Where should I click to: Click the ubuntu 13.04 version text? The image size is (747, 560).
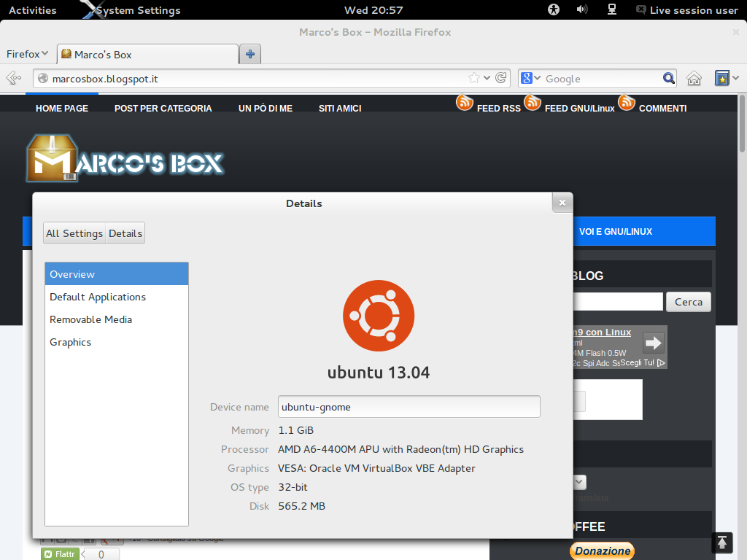[379, 373]
